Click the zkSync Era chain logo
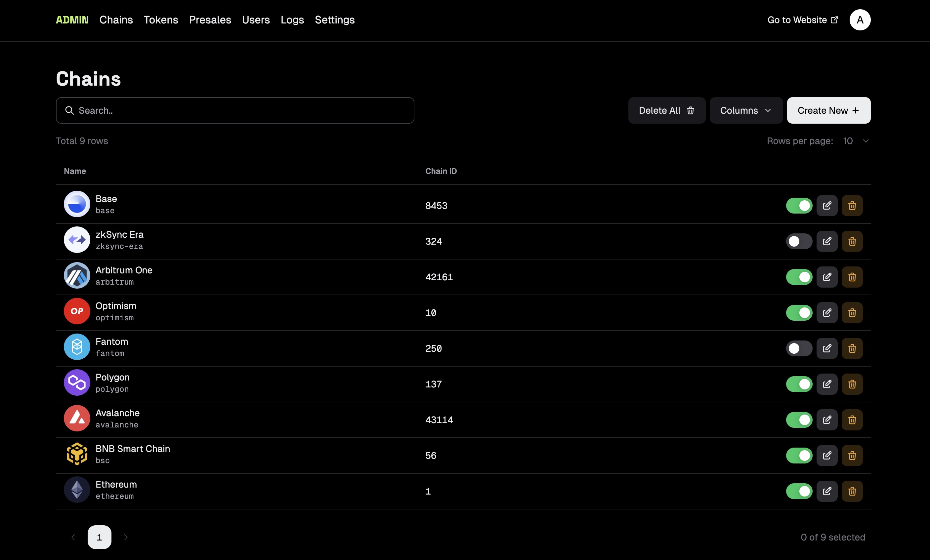 pos(77,240)
